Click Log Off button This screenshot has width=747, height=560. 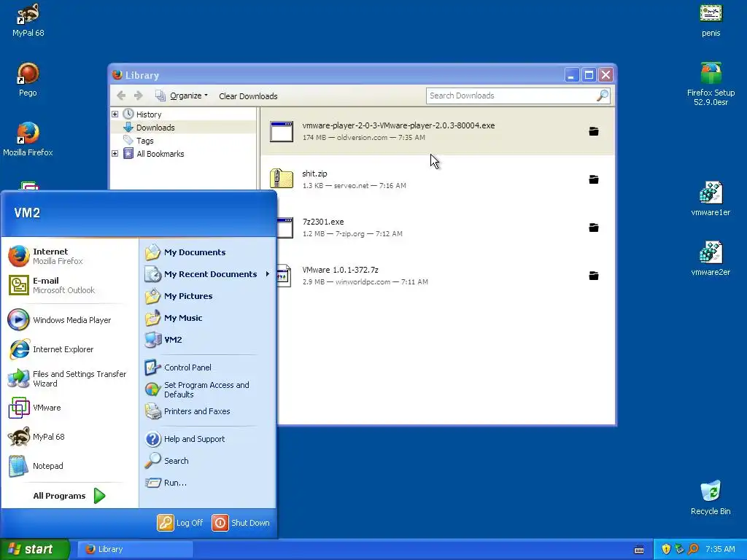pyautogui.click(x=181, y=522)
